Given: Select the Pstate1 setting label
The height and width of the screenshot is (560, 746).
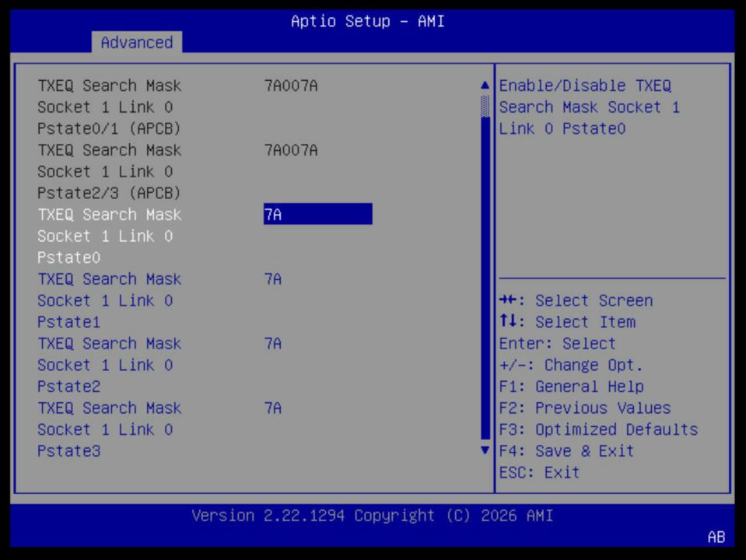Looking at the screenshot, I should 110,300.
